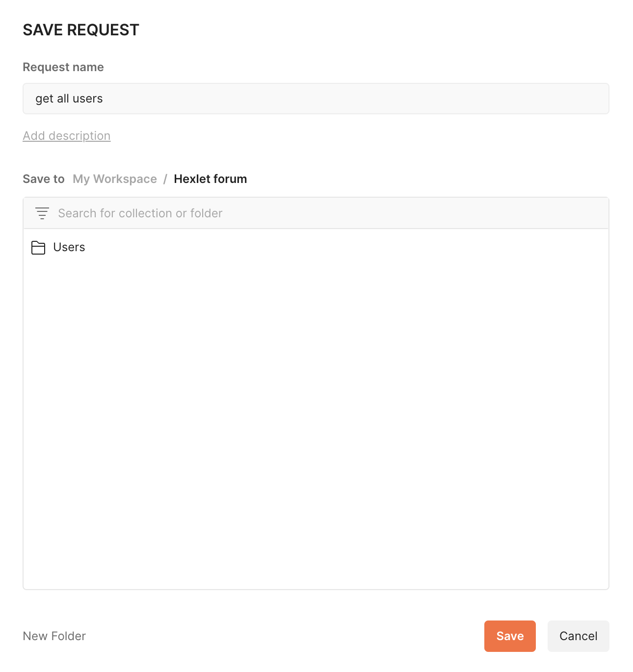Click the empty right end of the search bar

491,213
